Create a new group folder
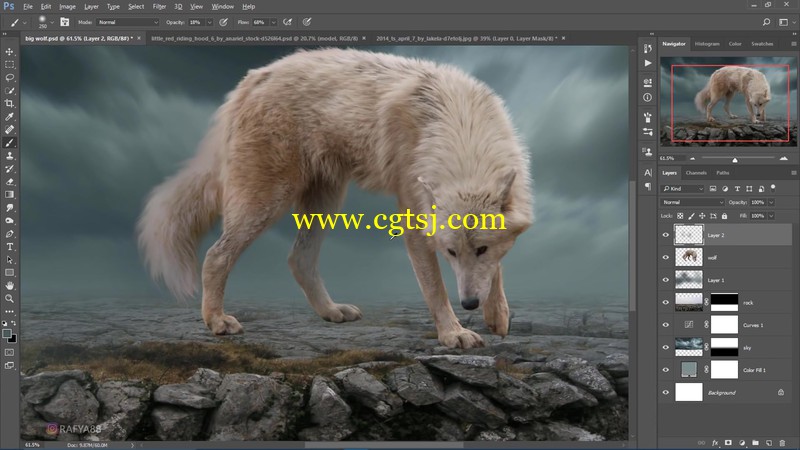 pos(755,443)
